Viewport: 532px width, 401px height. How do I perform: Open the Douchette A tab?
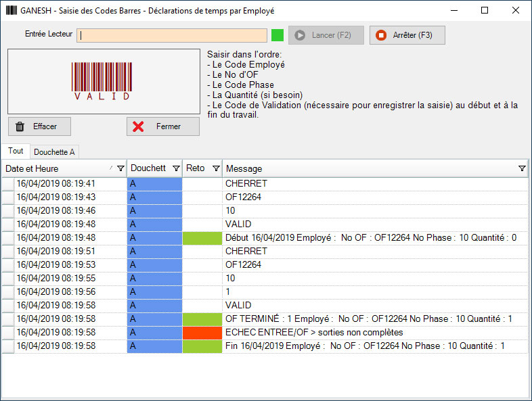[x=54, y=151]
